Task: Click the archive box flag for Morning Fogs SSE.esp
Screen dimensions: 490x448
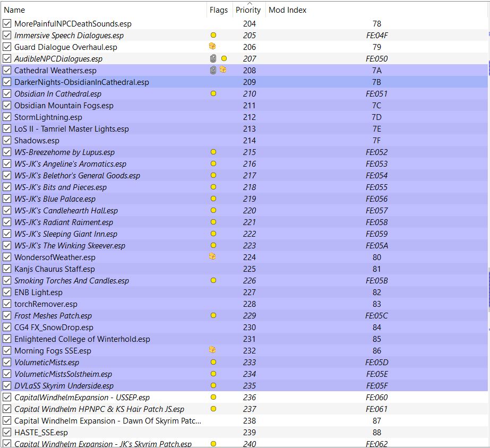Action: [x=212, y=350]
